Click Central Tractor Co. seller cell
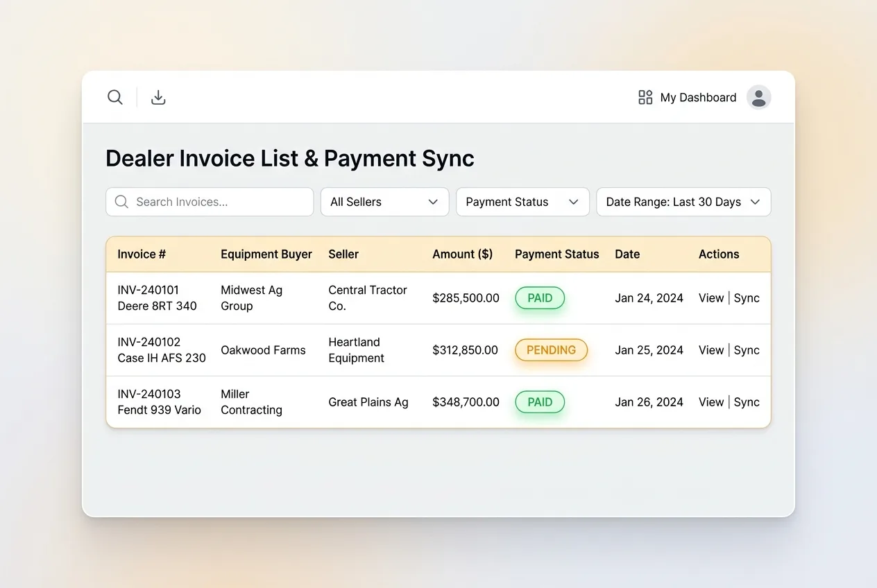This screenshot has height=588, width=877. tap(368, 298)
